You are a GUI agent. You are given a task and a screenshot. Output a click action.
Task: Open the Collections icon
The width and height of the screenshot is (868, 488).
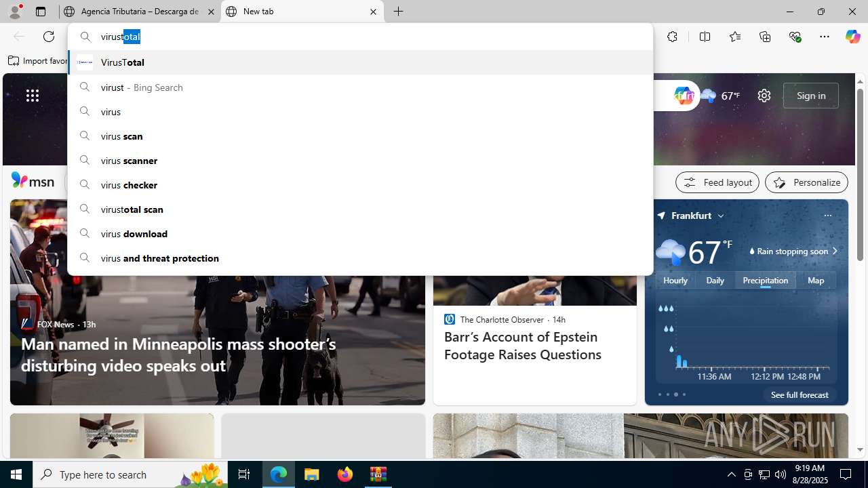tap(765, 37)
